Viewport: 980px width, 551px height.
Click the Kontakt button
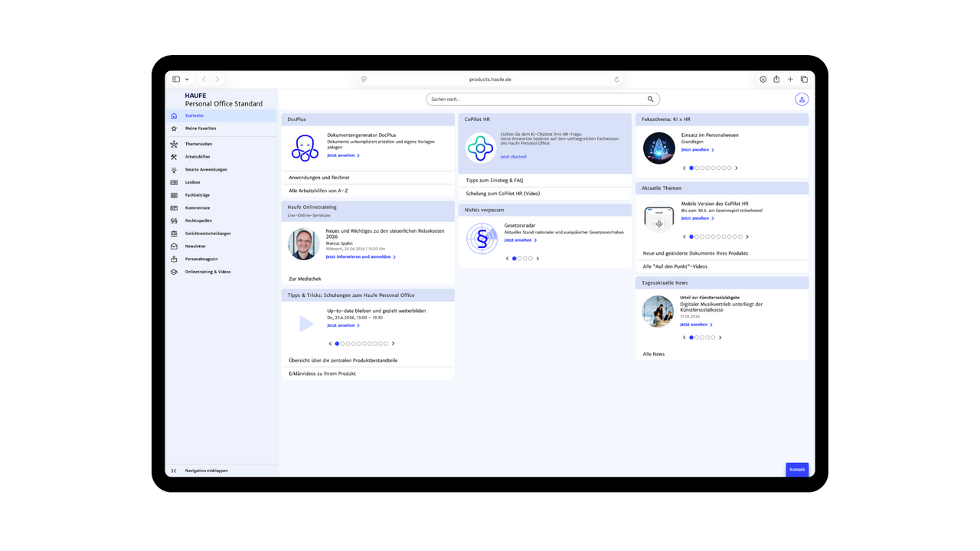click(797, 469)
